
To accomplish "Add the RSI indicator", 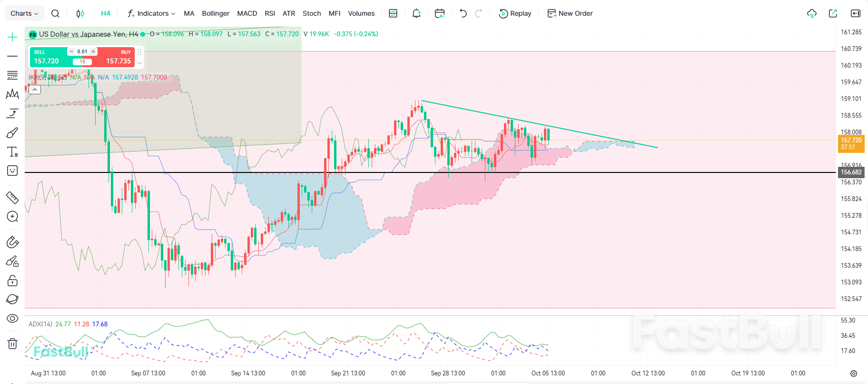I will [x=270, y=13].
